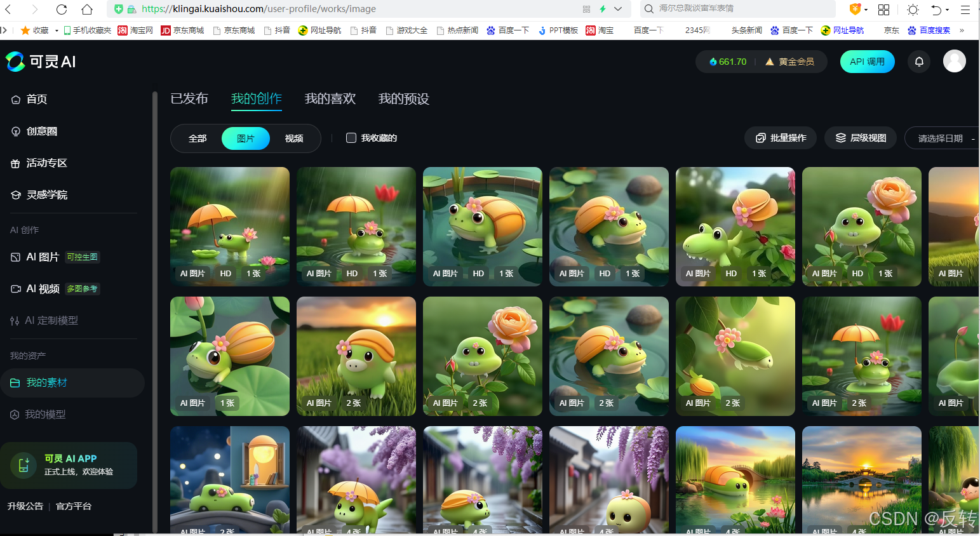The width and height of the screenshot is (980, 536).
Task: Click the 661.70 credits balance
Action: click(x=728, y=62)
